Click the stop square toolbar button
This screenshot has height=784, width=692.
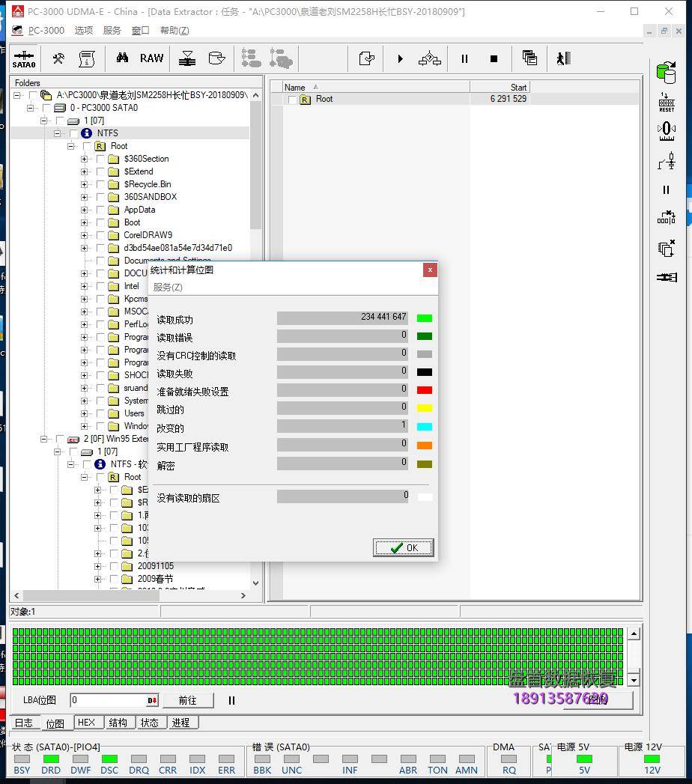point(494,58)
